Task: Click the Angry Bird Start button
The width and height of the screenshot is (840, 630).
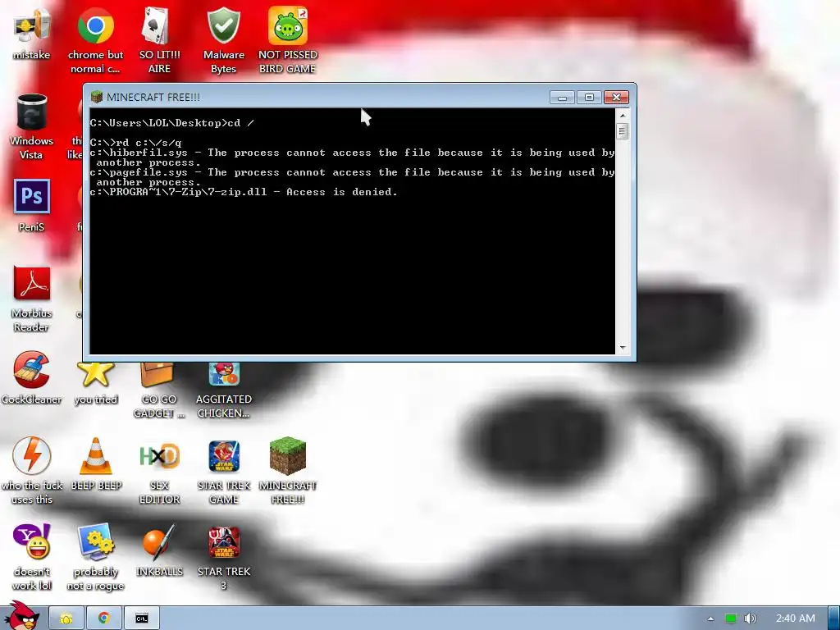Action: tap(21, 616)
